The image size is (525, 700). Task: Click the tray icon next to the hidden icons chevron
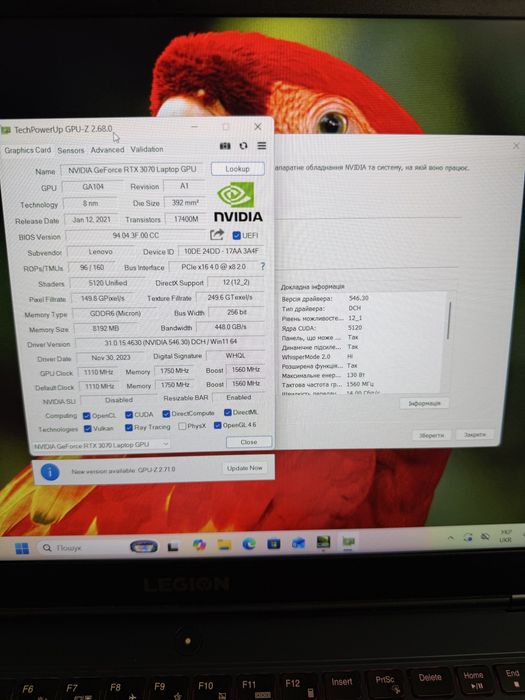click(468, 537)
